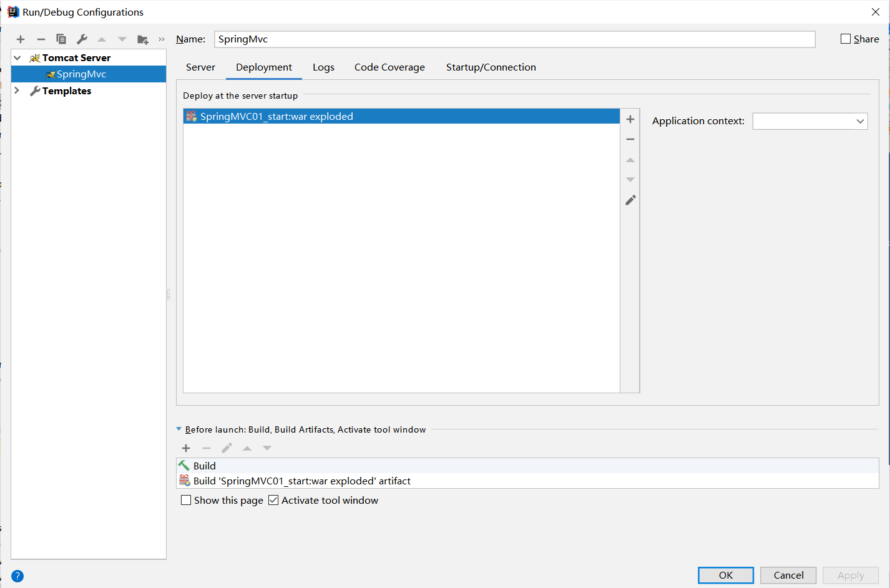The height and width of the screenshot is (588, 890).
Task: Edit selected deployment artifact with pencil
Action: pos(630,200)
